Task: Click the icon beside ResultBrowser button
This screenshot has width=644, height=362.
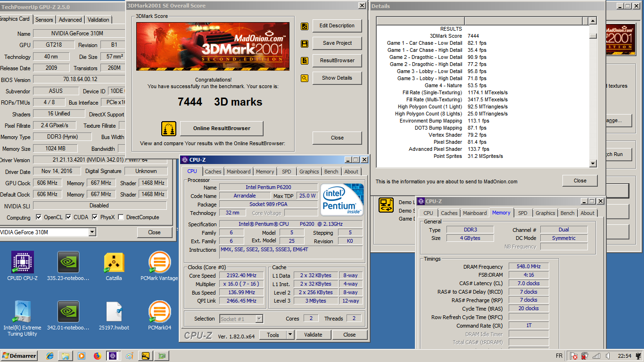Action: 305,61
